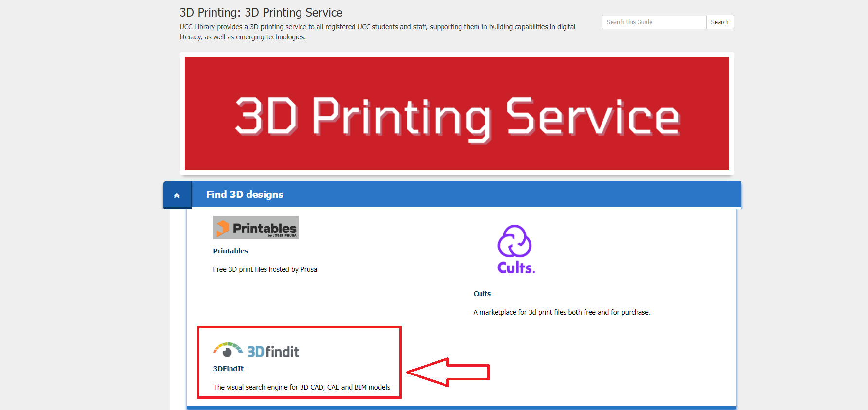
Task: Click the 3D Printing Service red banner
Action: coord(457,113)
